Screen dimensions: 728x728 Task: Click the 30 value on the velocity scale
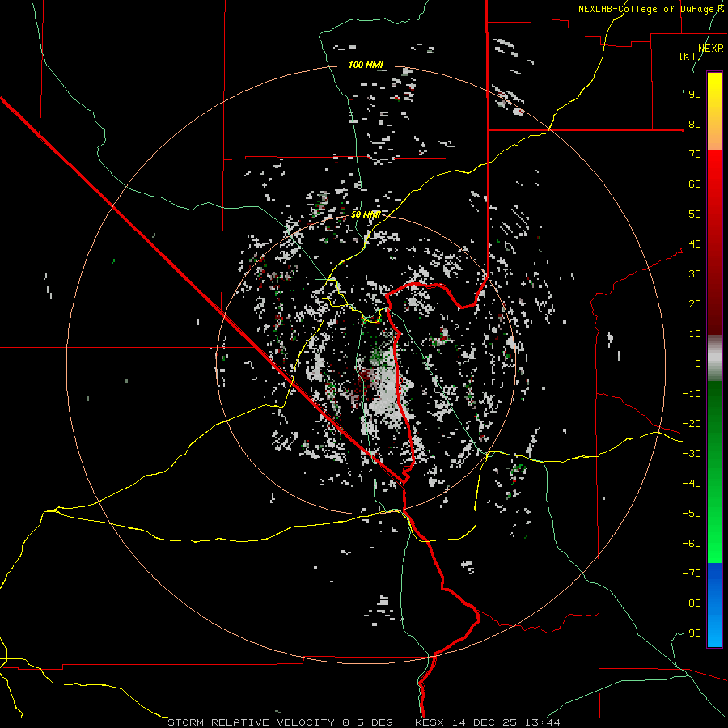point(695,274)
